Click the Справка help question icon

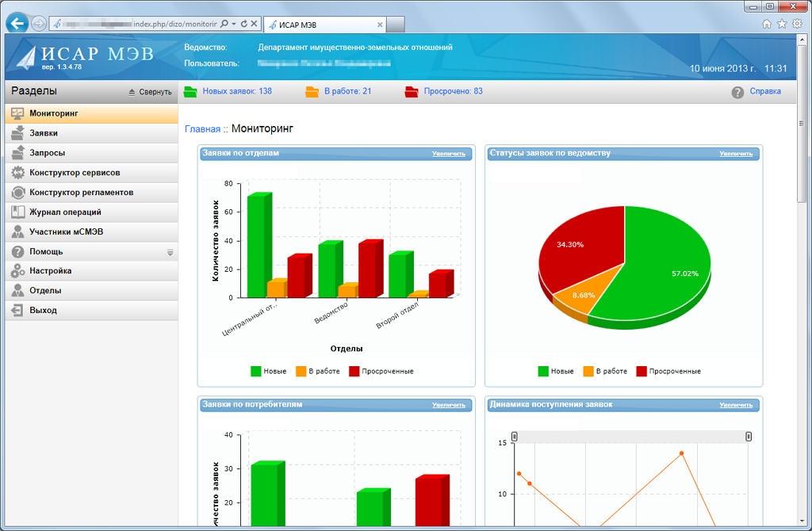[738, 92]
